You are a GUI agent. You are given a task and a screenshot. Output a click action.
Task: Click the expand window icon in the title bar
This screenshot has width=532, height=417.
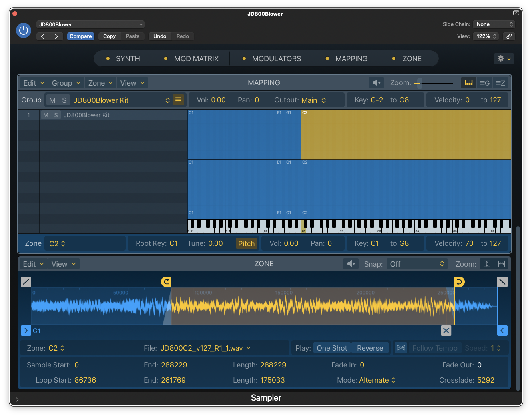pos(516,13)
